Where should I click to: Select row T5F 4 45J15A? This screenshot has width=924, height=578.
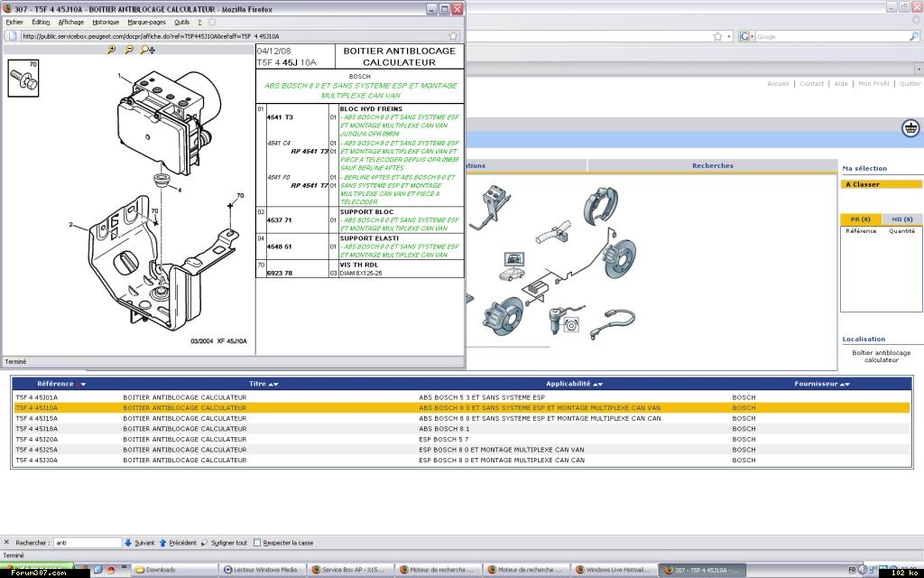click(x=461, y=419)
